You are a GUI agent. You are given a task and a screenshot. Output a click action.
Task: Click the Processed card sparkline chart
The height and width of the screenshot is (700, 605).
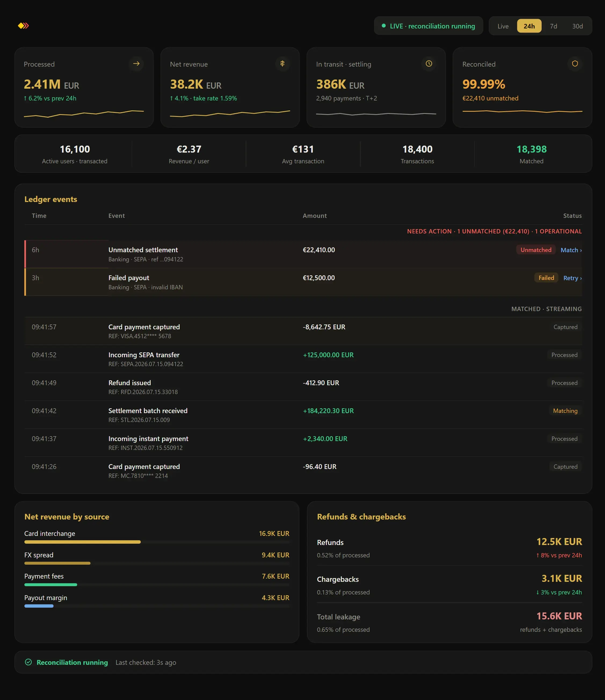84,114
